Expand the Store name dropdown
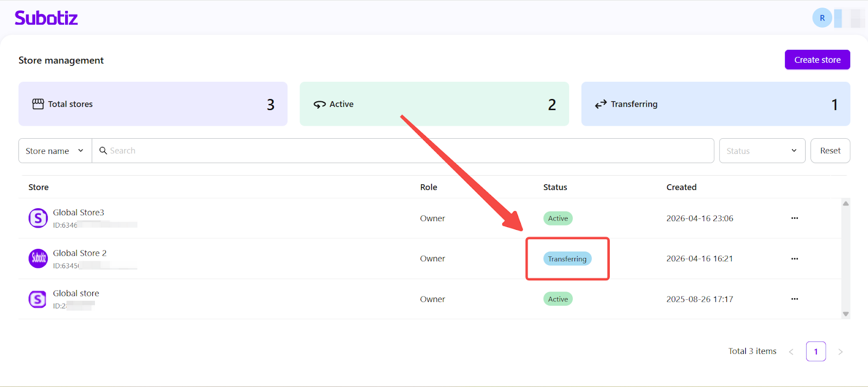868x387 pixels. 55,151
